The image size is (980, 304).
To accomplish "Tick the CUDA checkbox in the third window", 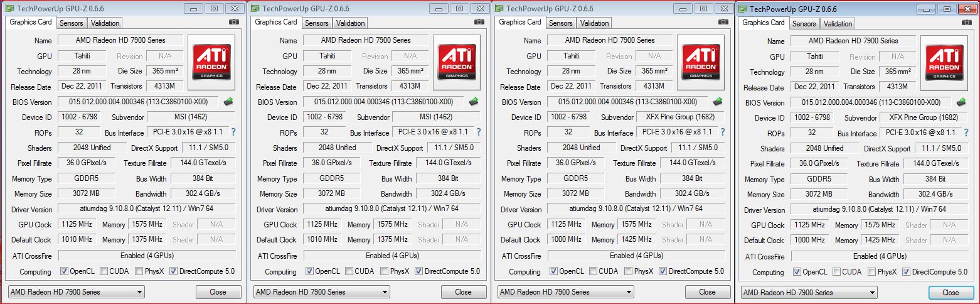I will coord(592,271).
